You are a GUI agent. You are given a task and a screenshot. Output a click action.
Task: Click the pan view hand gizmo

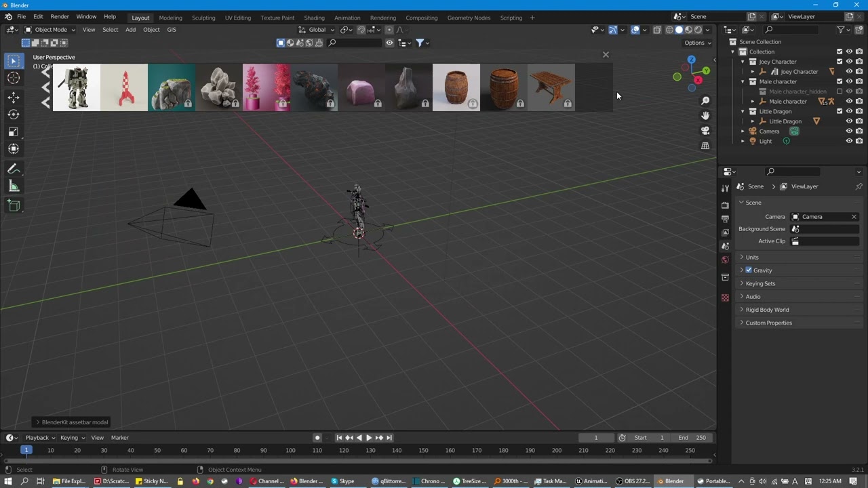point(705,116)
